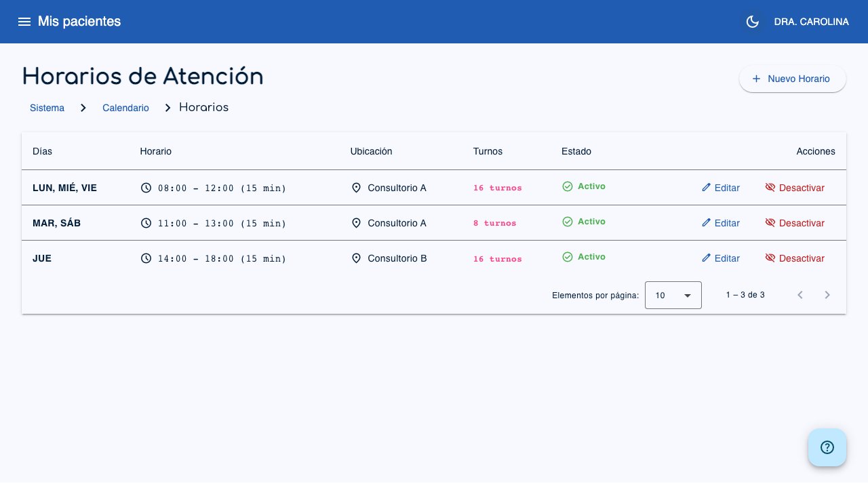Click DRA. CAROLINA in the header
Image resolution: width=868 pixels, height=488 pixels.
811,22
